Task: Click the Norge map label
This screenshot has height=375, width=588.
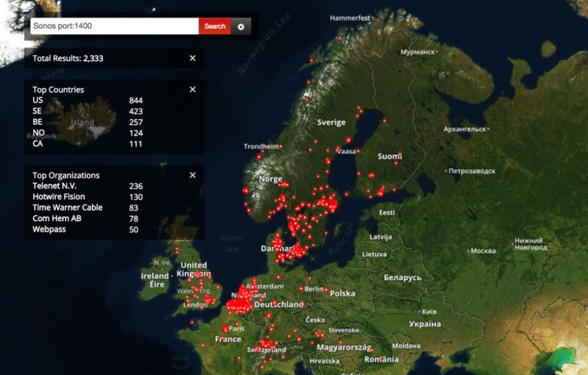Action: click(270, 180)
